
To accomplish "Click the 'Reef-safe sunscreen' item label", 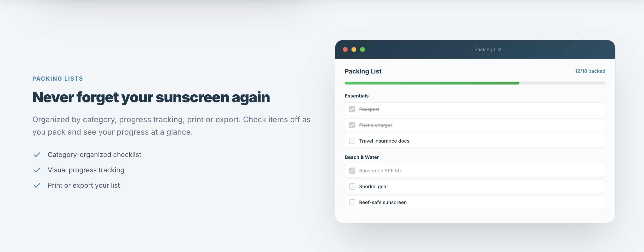I will click(383, 202).
